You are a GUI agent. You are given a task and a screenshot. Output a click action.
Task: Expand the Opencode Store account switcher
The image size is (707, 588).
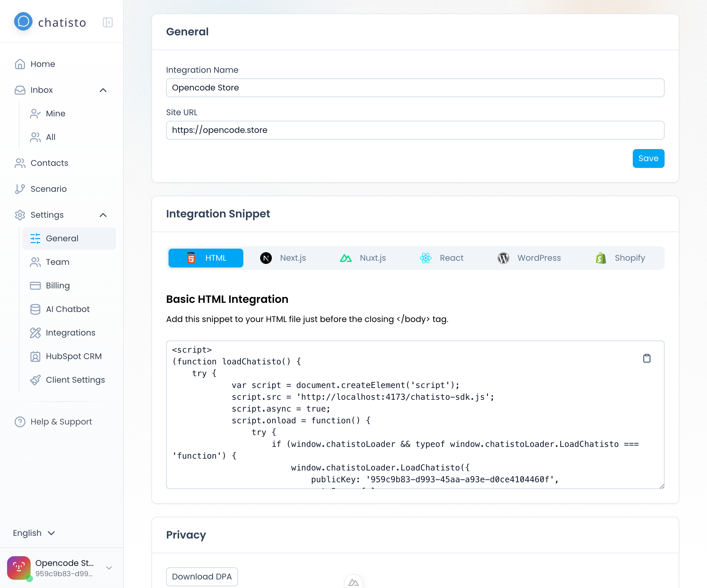tap(108, 568)
